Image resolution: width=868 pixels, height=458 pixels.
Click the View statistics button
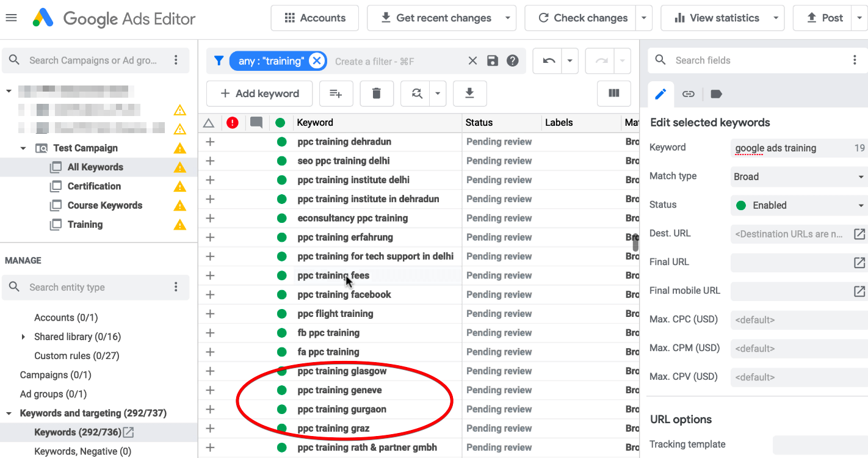(716, 18)
